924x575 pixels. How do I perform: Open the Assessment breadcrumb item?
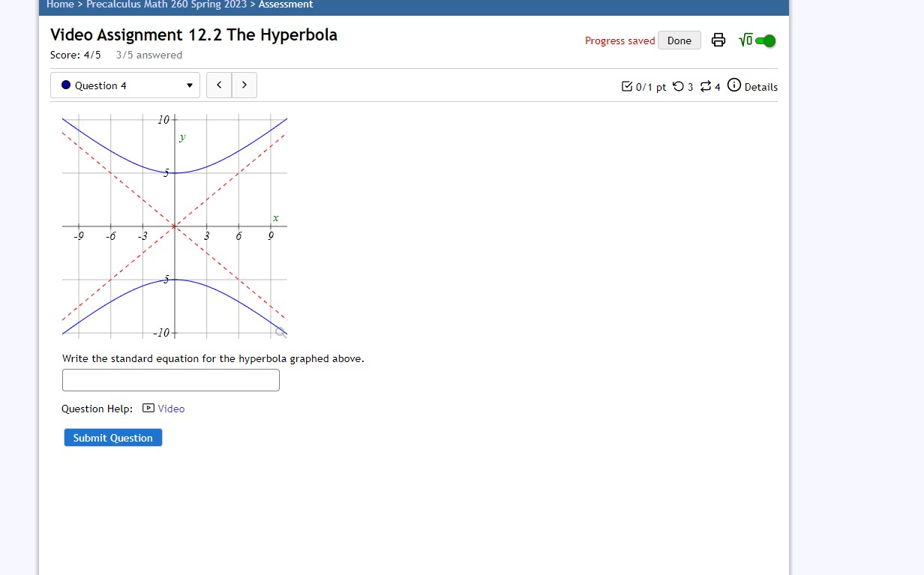[x=286, y=4]
